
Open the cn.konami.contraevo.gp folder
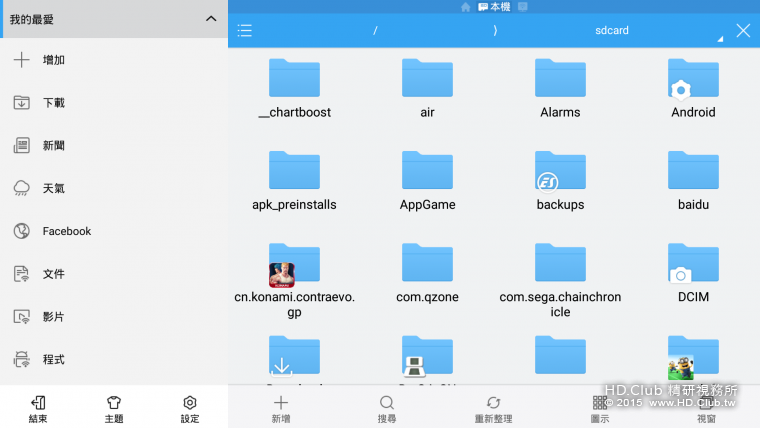coord(294,280)
